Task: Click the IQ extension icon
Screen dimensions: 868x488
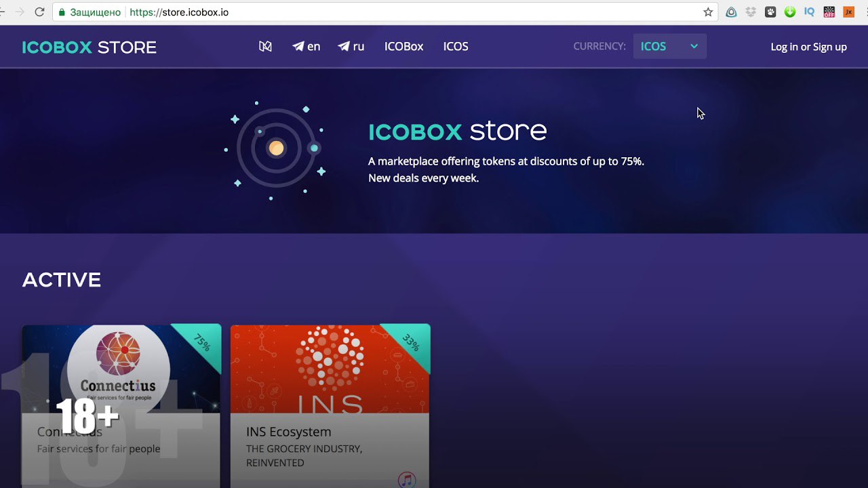Action: 809,12
